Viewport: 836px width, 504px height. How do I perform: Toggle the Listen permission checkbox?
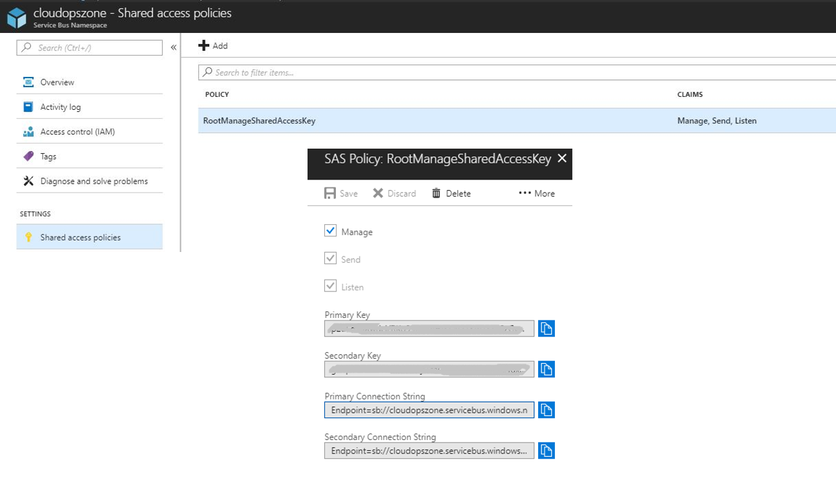(331, 286)
